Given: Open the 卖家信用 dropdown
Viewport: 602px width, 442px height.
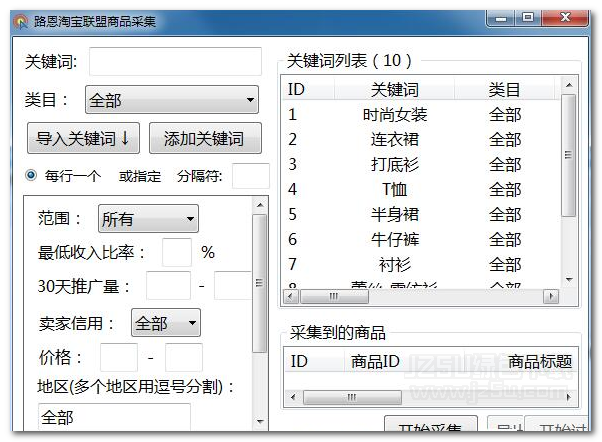Looking at the screenshot, I should tap(165, 323).
